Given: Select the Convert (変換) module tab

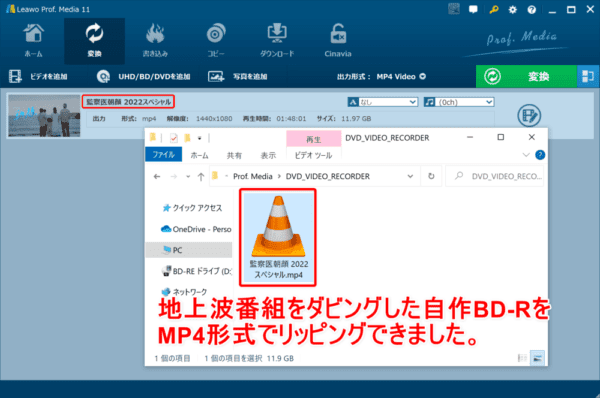Looking at the screenshot, I should [94, 41].
